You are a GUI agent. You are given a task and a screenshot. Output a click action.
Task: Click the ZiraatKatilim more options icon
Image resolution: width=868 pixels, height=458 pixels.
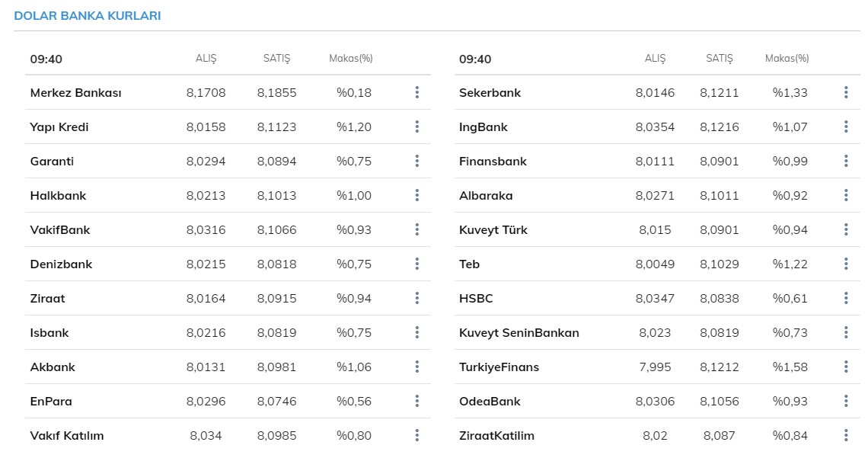coord(846,435)
